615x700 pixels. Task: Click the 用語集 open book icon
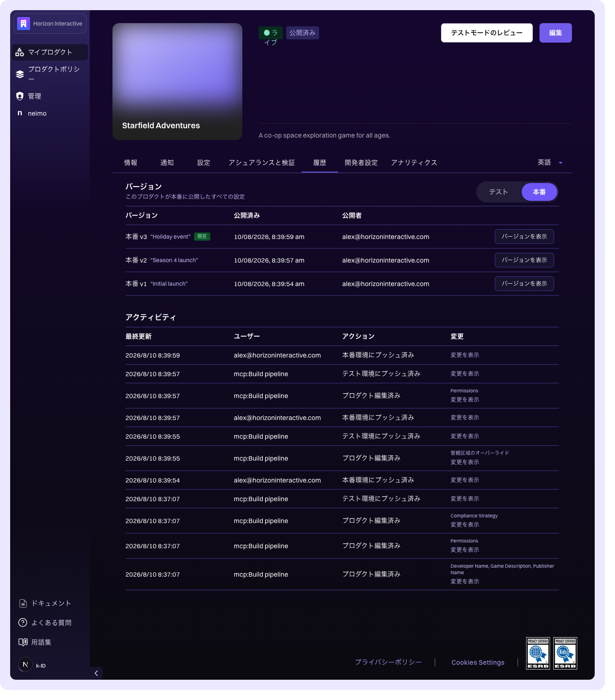click(x=23, y=642)
